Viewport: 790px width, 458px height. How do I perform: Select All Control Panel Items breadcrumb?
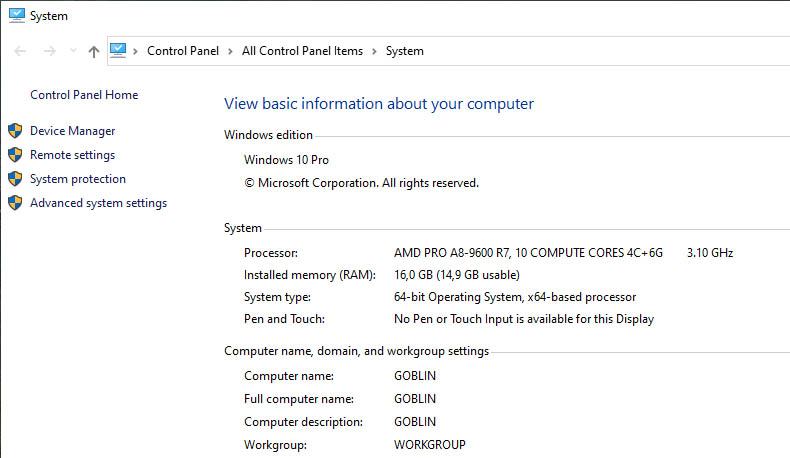302,51
